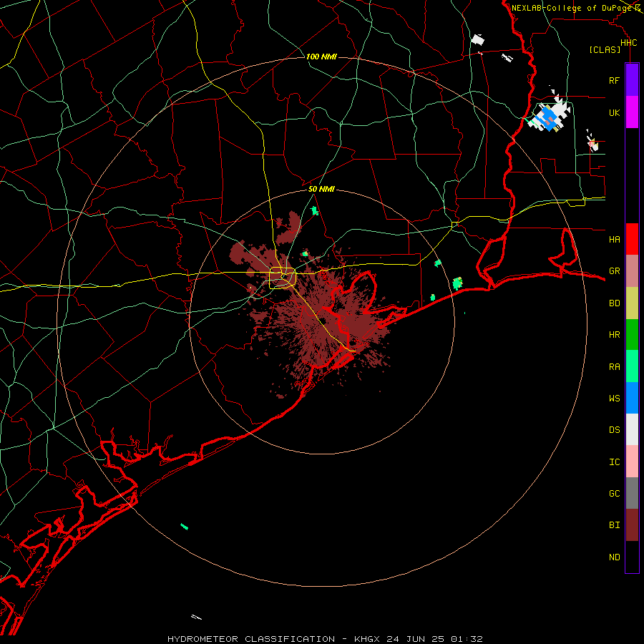
Task: Select the light pink IC legend swatch
Action: pyautogui.click(x=632, y=462)
